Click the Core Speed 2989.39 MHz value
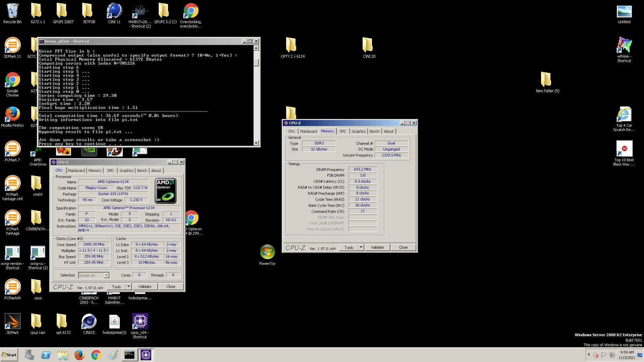The image size is (644, 362). pyautogui.click(x=94, y=244)
